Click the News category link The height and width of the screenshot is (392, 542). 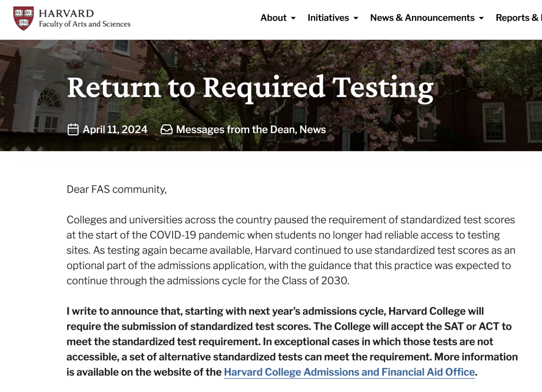click(313, 129)
